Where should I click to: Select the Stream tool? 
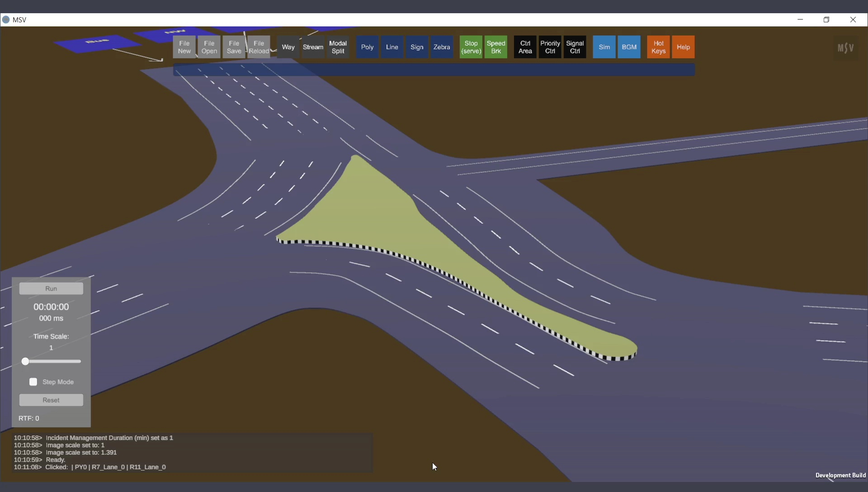[x=313, y=47]
